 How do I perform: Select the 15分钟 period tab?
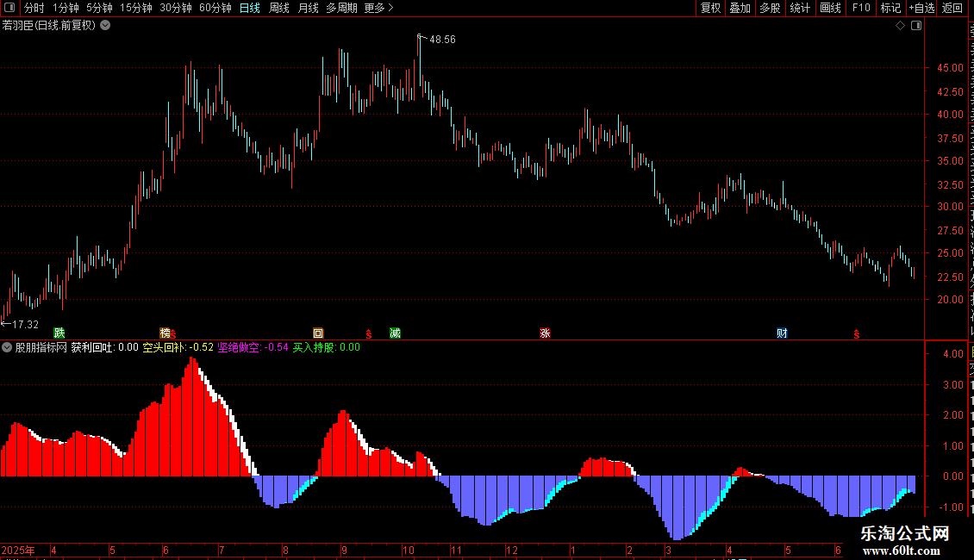point(136,8)
